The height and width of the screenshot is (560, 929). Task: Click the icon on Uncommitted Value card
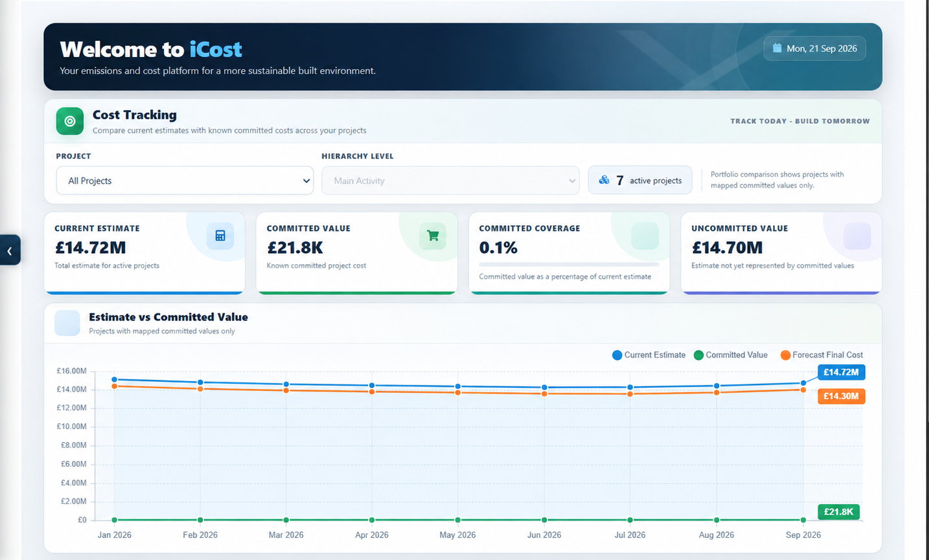[x=857, y=236]
